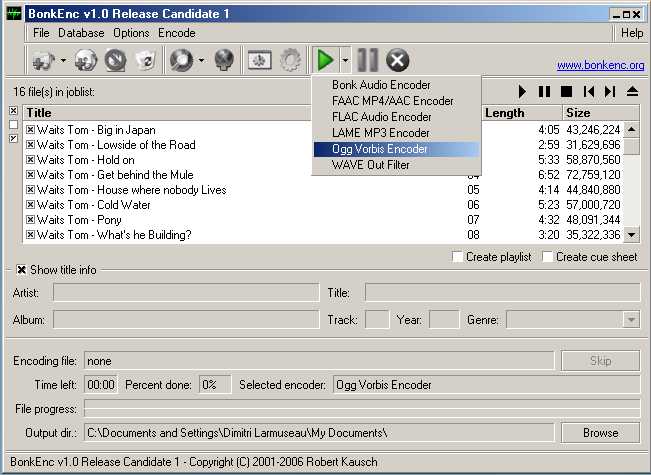The width and height of the screenshot is (651, 475).
Task: Expand CDDB query dropdown arrow
Action: point(201,61)
